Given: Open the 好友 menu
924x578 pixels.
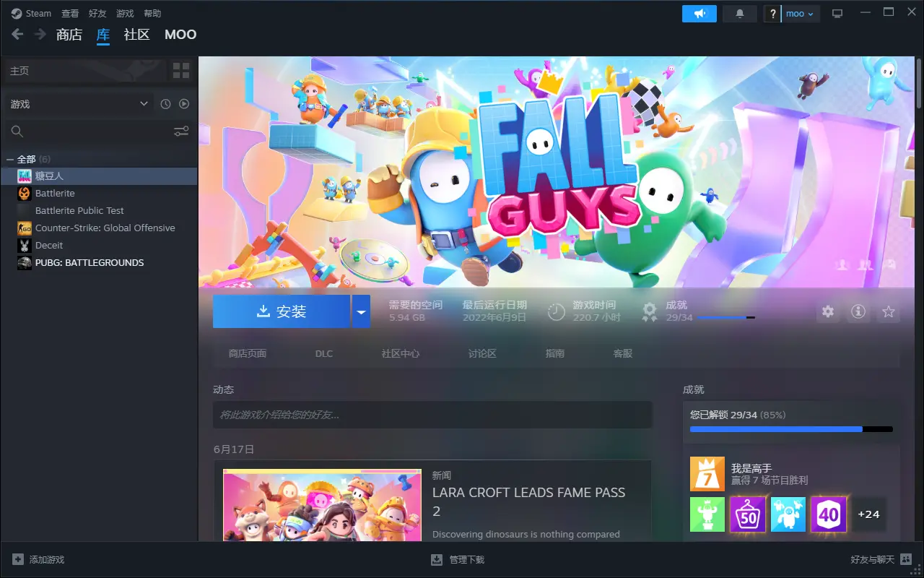Looking at the screenshot, I should (x=97, y=14).
